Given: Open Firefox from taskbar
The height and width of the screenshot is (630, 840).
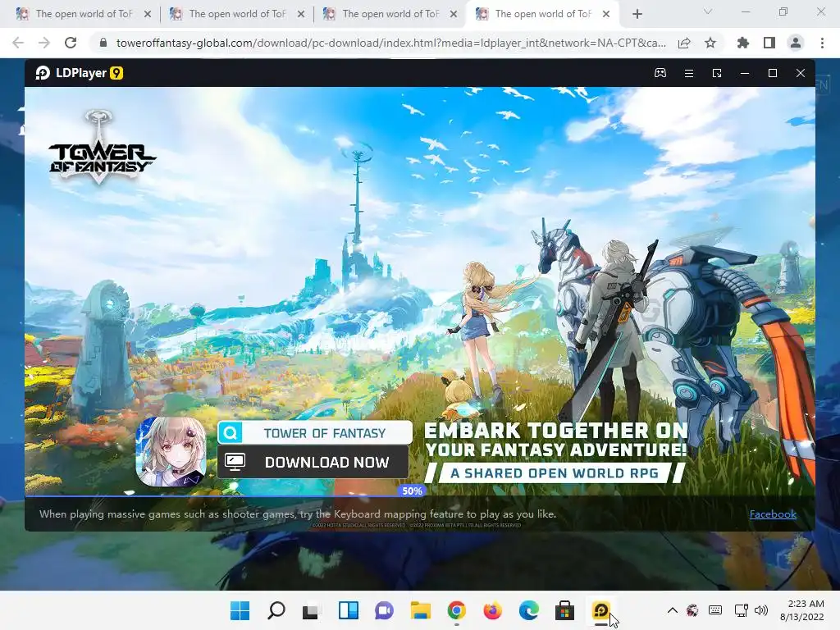Looking at the screenshot, I should point(492,610).
